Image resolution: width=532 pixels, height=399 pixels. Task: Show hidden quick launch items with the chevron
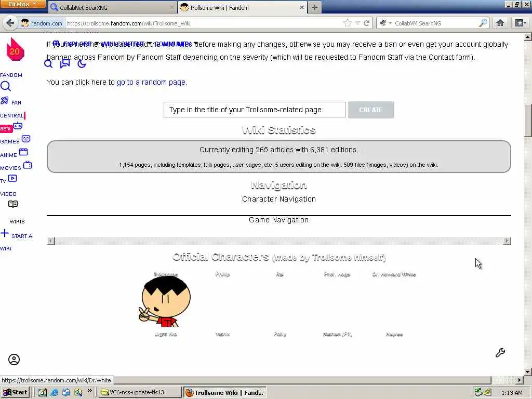click(x=89, y=391)
